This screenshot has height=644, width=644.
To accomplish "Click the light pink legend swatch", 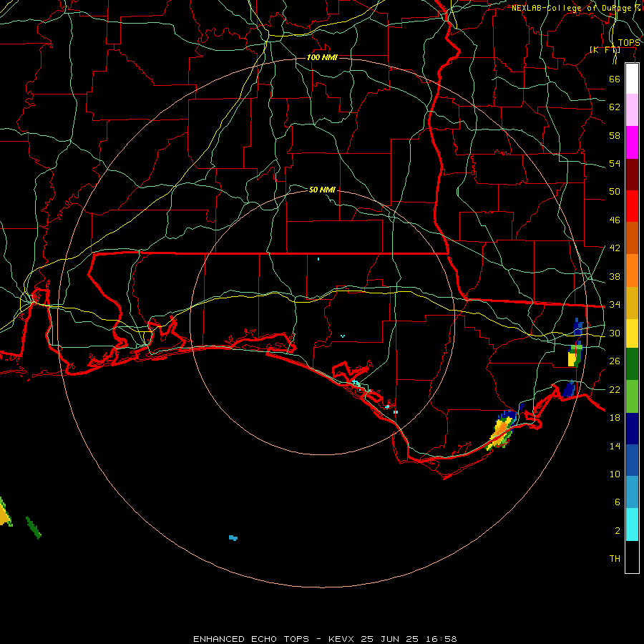I will pyautogui.click(x=632, y=110).
